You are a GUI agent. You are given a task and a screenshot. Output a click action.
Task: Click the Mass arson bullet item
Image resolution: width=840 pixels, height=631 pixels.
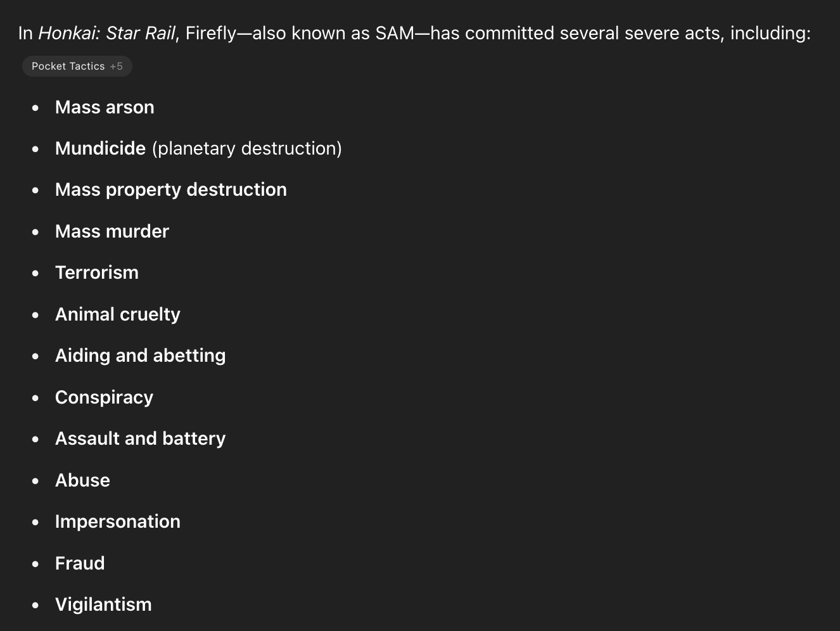point(105,107)
